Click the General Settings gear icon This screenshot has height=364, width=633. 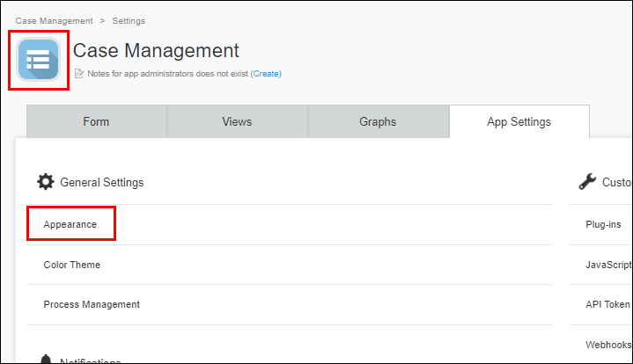coord(45,182)
